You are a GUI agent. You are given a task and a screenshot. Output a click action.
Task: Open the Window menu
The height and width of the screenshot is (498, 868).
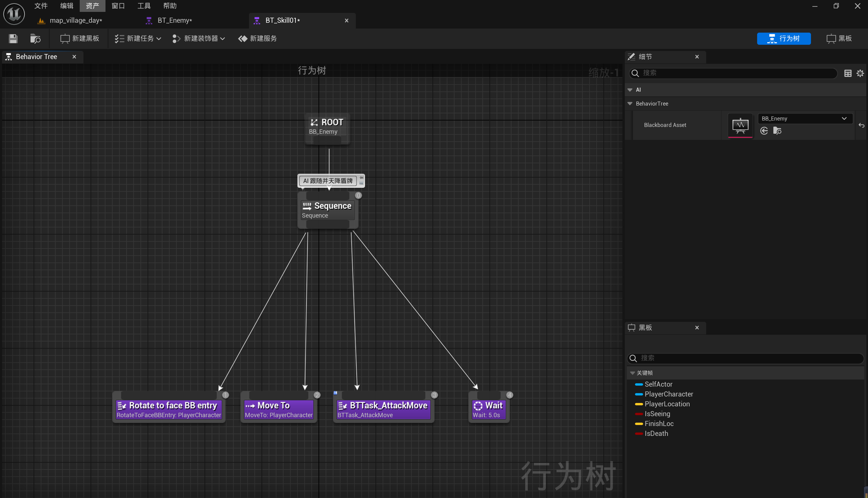click(x=118, y=6)
